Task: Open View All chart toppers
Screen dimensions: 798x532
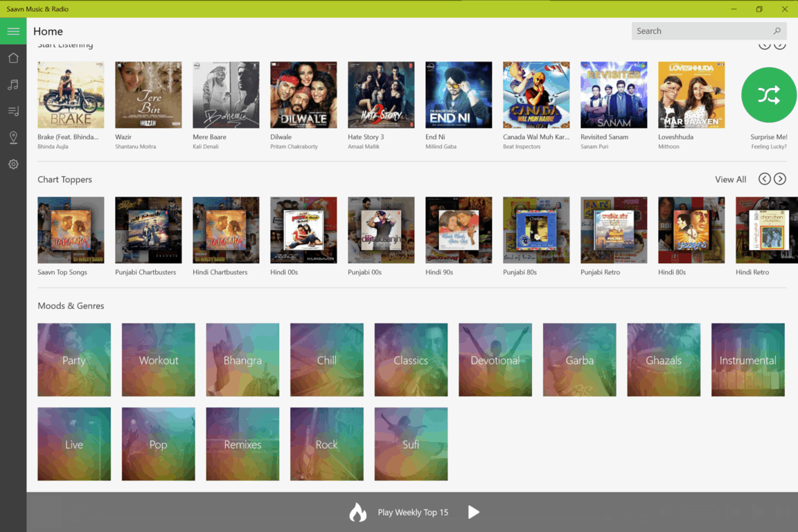Action: tap(730, 179)
